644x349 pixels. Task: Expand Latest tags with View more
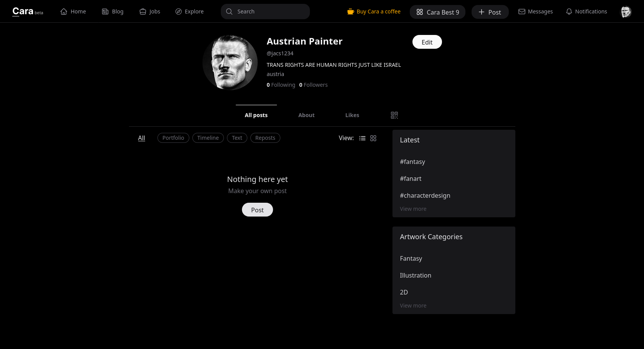(x=413, y=209)
